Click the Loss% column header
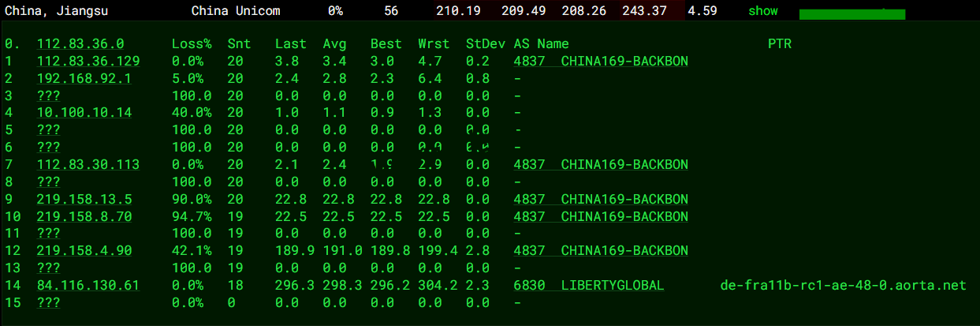This screenshot has height=326, width=980. coord(192,44)
